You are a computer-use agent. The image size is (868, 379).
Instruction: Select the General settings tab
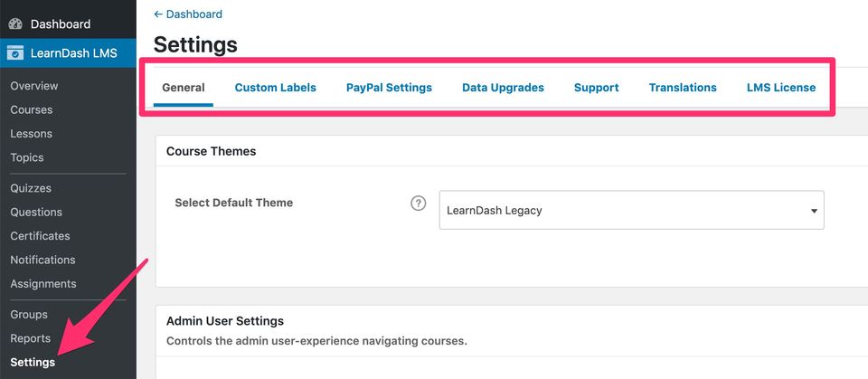[184, 88]
